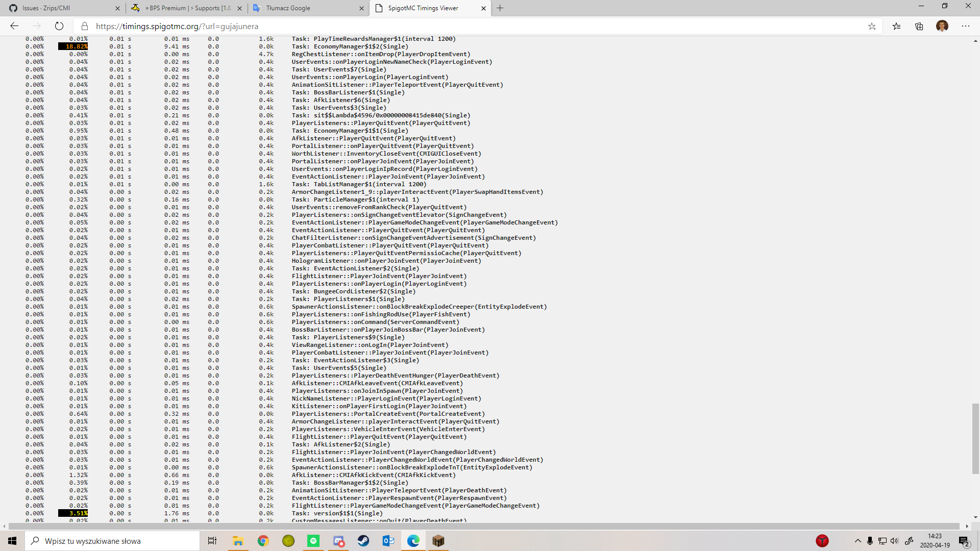This screenshot has height=551, width=980.
Task: Open Collections in the Edge toolbar
Action: (919, 26)
